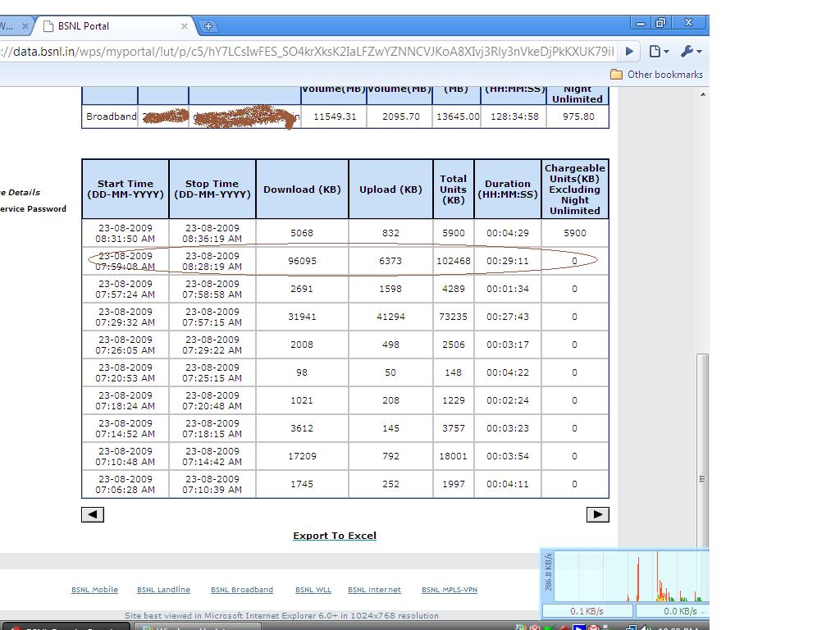Image resolution: width=840 pixels, height=630 pixels.
Task: Click the vertical scrollbar thumb
Action: click(x=703, y=450)
